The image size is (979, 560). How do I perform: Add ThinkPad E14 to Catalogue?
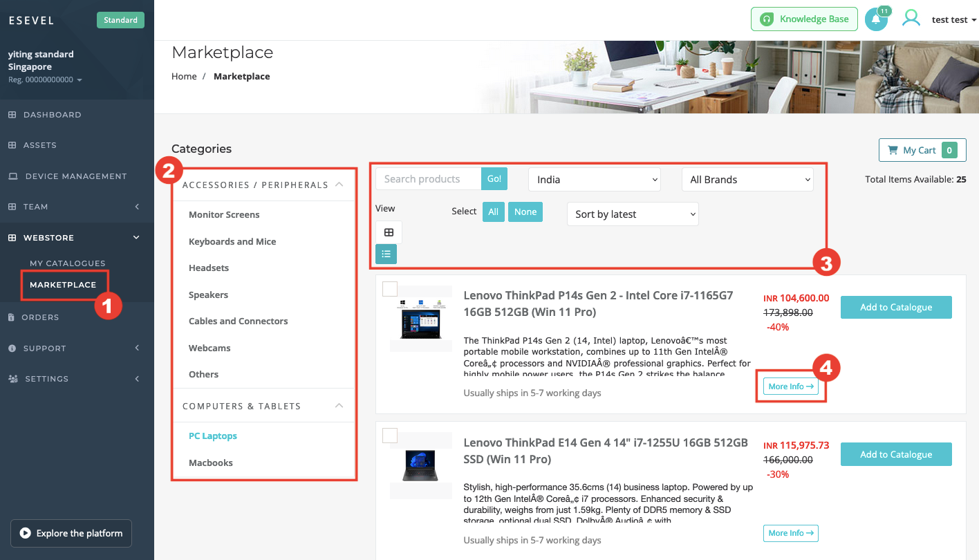896,454
